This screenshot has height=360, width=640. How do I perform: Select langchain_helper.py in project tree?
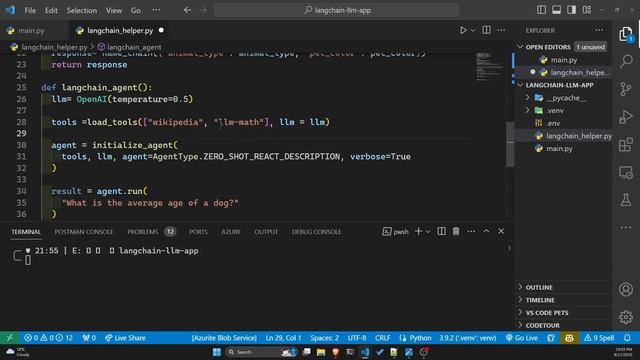pyautogui.click(x=563, y=136)
